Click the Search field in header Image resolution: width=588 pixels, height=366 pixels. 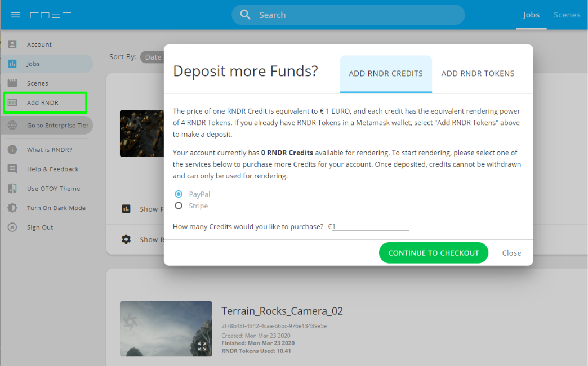[x=348, y=15]
